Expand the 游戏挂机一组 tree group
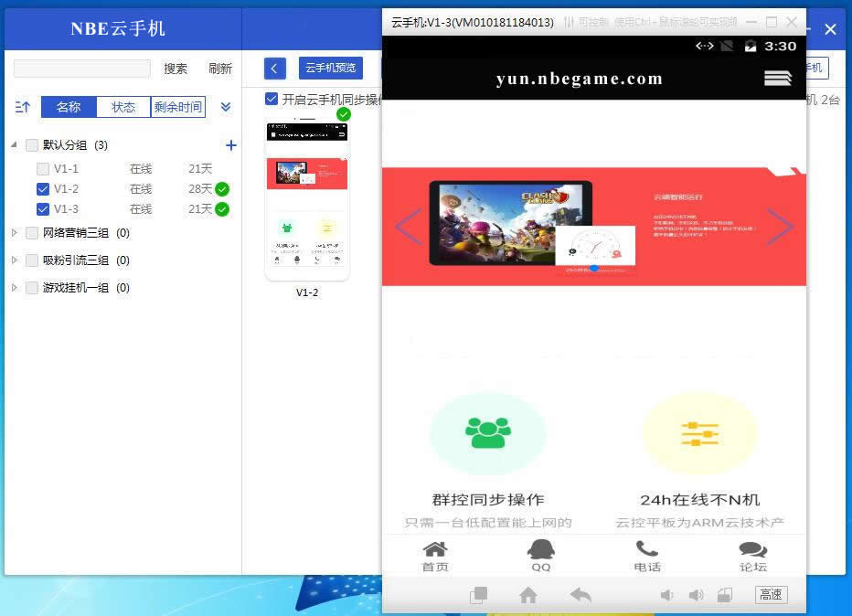This screenshot has height=616, width=852. (14, 288)
